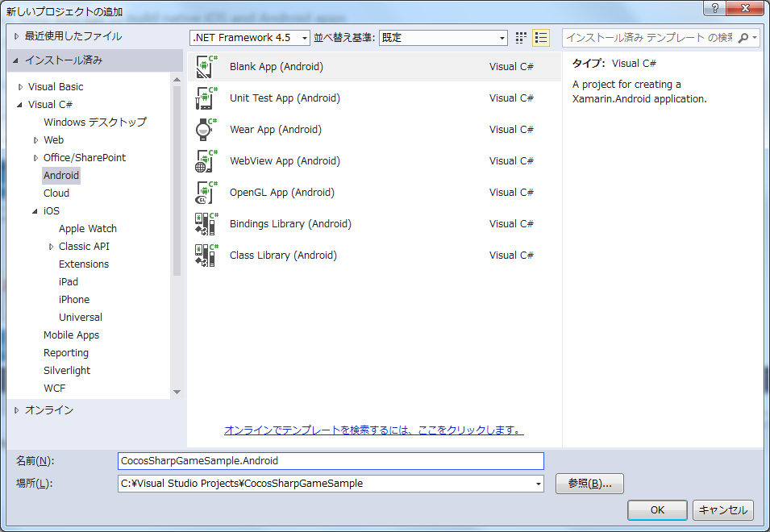Select iPhone under iOS
This screenshot has height=532, width=770.
[x=73, y=299]
